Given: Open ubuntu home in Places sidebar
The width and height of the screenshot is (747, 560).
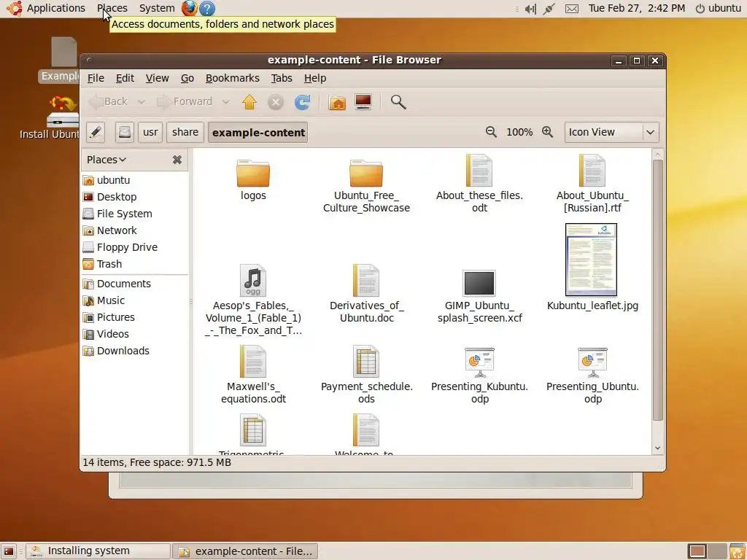Looking at the screenshot, I should (135, 180).
